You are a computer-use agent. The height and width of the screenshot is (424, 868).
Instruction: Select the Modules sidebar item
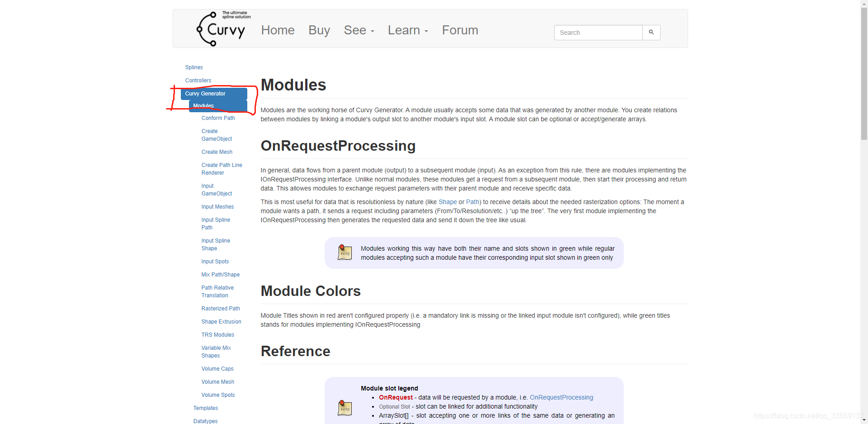point(218,106)
